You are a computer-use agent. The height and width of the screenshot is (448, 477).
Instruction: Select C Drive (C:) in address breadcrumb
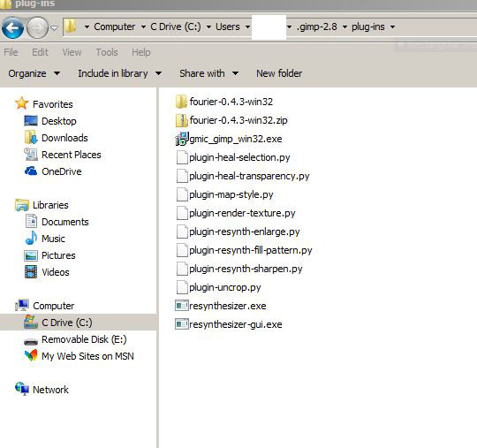click(x=176, y=27)
